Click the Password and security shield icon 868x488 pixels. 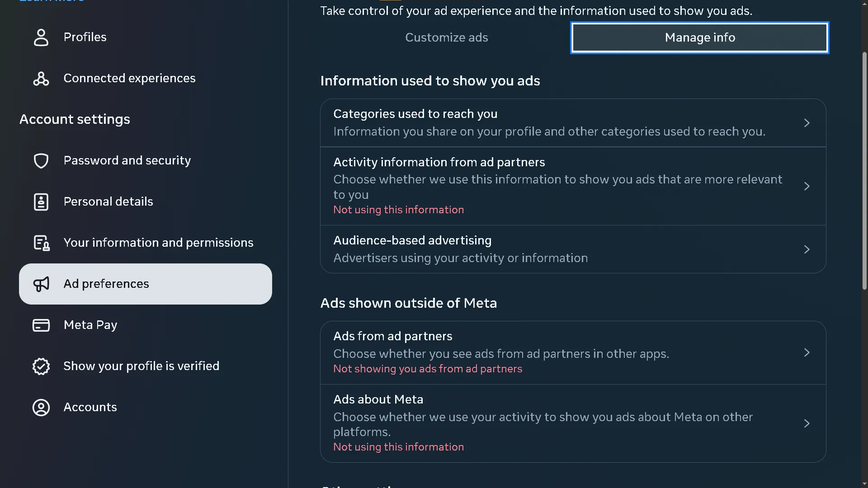coord(41,160)
